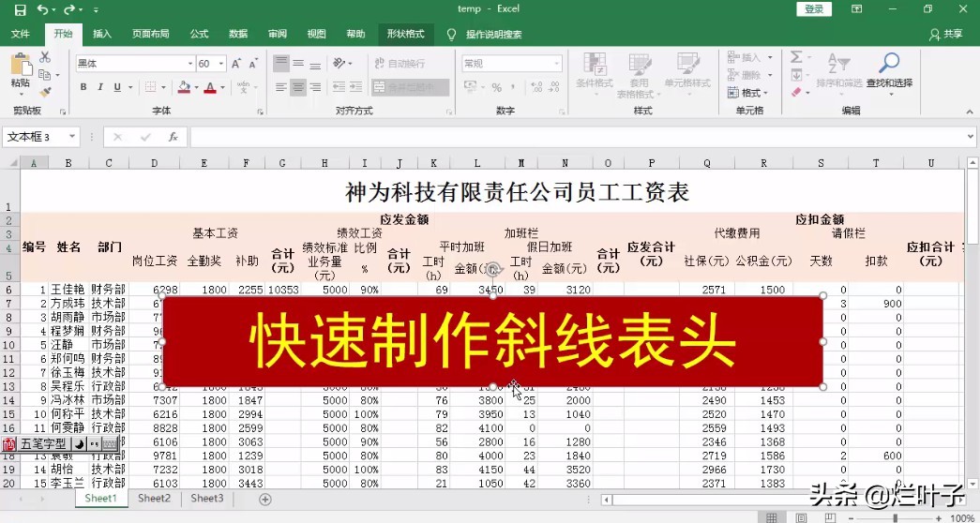The height and width of the screenshot is (523, 980).
Task: Open the Name Box dropdown for 文本框 3
Action: pyautogui.click(x=72, y=137)
